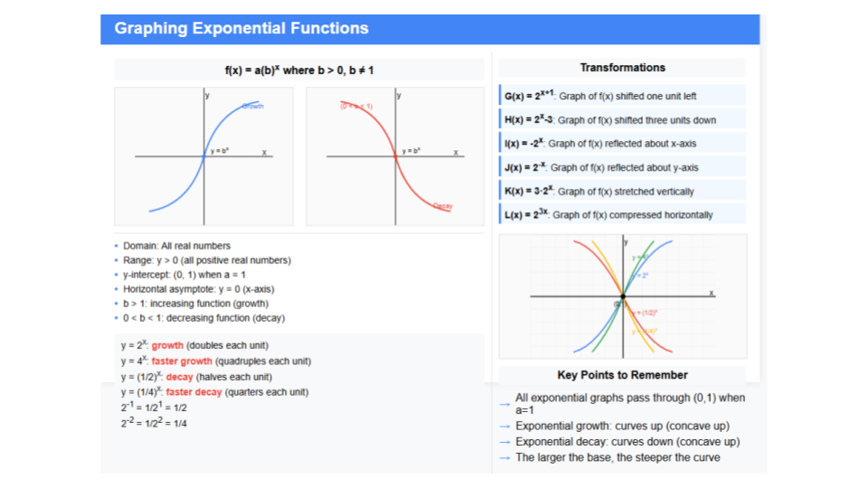
Task: Click the f(x) = a(b)^x formula box
Action: 299,70
